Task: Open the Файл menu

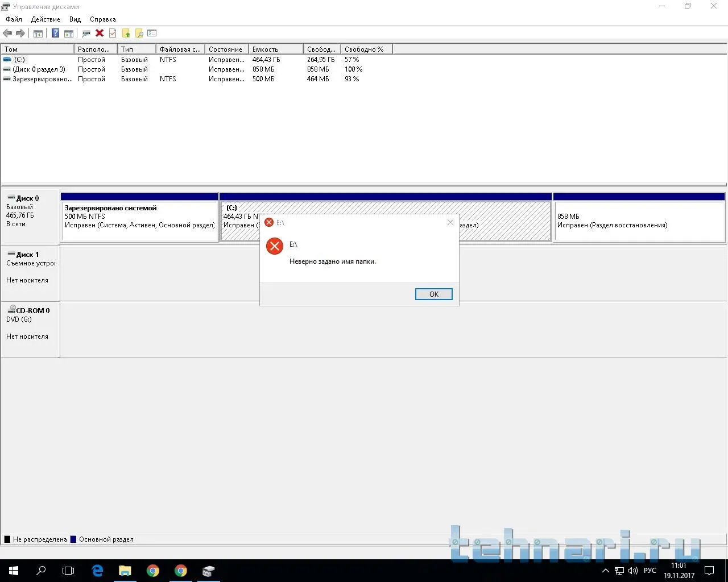Action: click(x=14, y=19)
